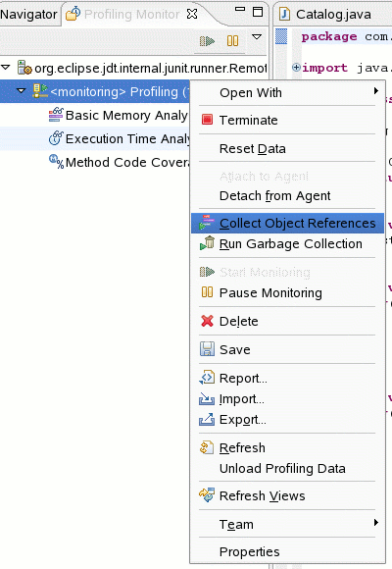Select Method Code Coverage item
Image resolution: width=392 pixels, height=569 pixels.
tap(119, 162)
